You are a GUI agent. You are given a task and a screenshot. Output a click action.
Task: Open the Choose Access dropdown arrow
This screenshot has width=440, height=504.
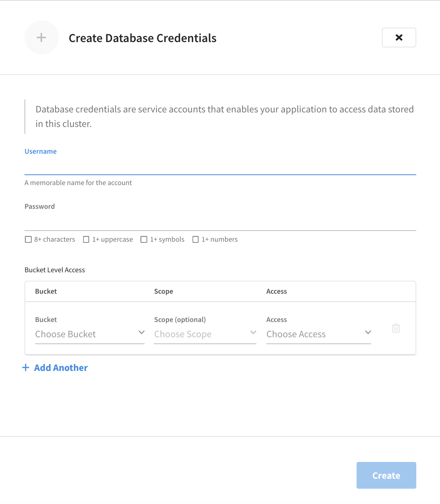(368, 333)
